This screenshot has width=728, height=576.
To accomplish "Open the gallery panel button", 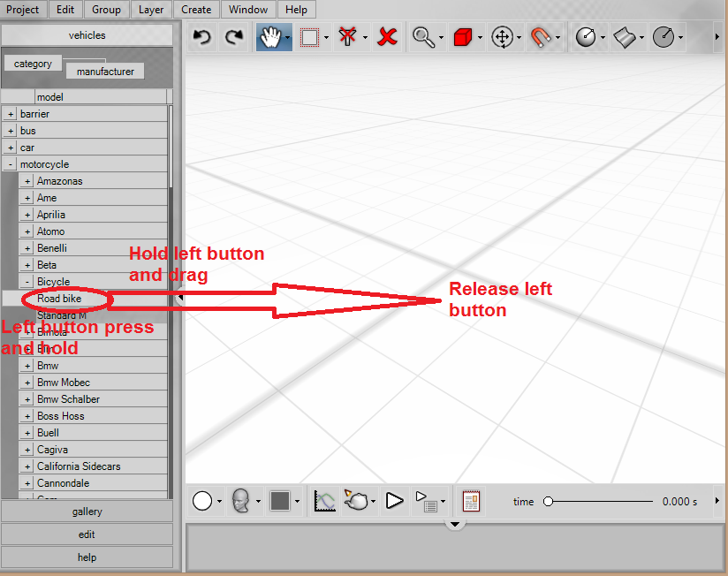I will (87, 512).
